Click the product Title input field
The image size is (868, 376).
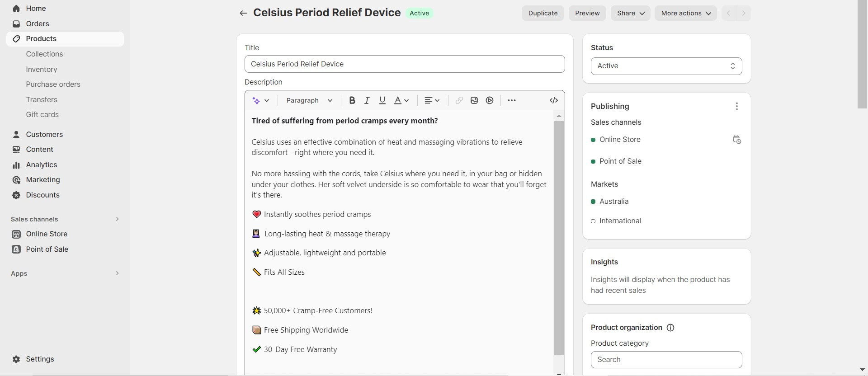[404, 64]
